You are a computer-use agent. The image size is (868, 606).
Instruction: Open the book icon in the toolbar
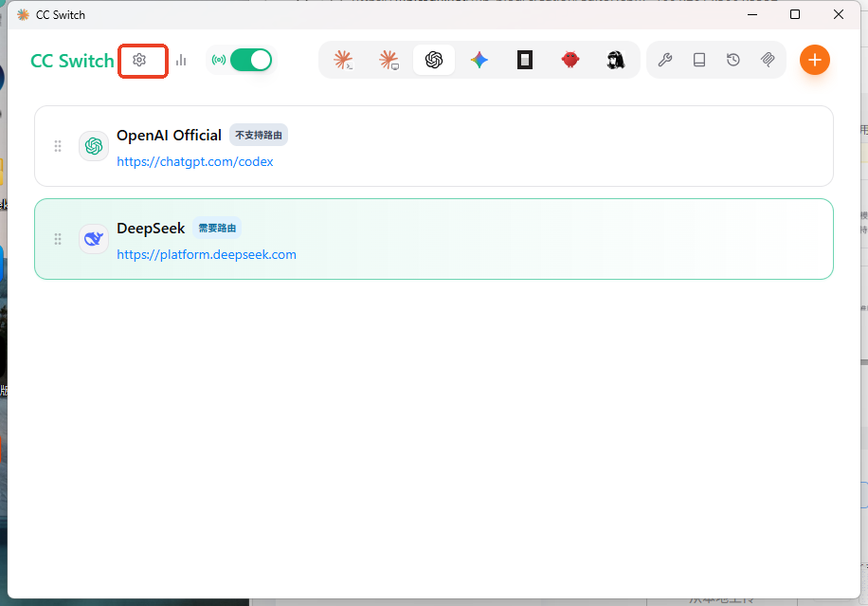coord(699,60)
